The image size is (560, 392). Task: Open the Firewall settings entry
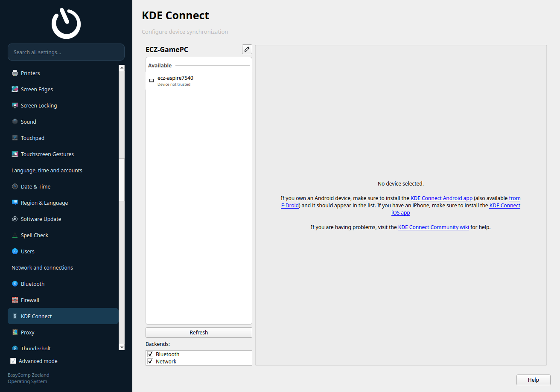tap(63, 300)
